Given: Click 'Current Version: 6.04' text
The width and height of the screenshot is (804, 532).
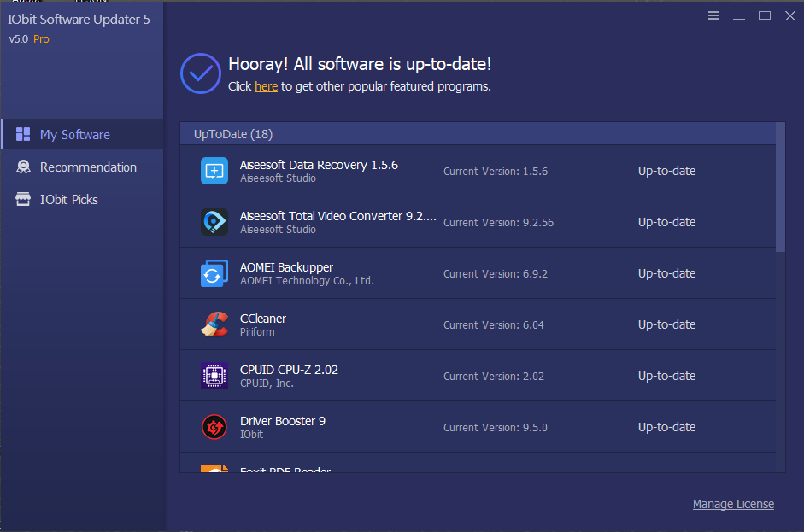Looking at the screenshot, I should [494, 325].
